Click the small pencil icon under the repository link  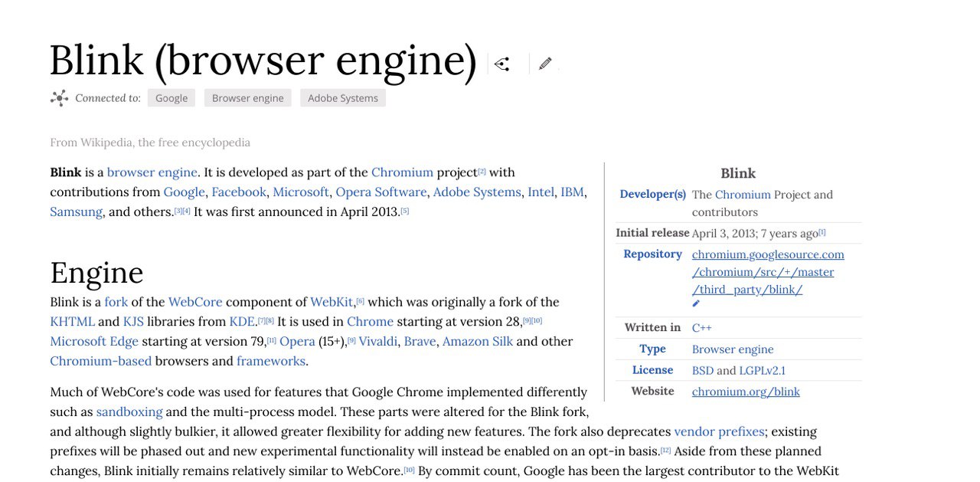click(x=696, y=304)
